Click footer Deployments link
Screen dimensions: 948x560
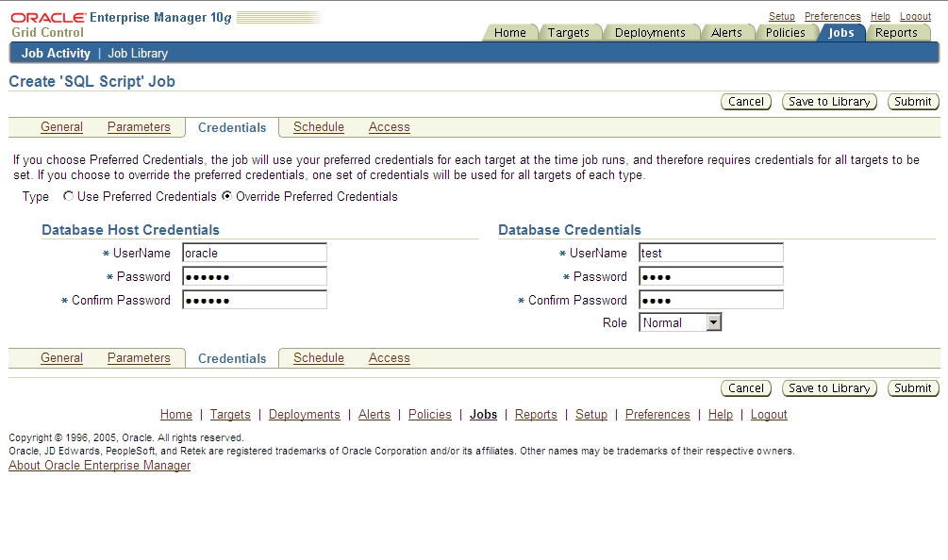(304, 415)
